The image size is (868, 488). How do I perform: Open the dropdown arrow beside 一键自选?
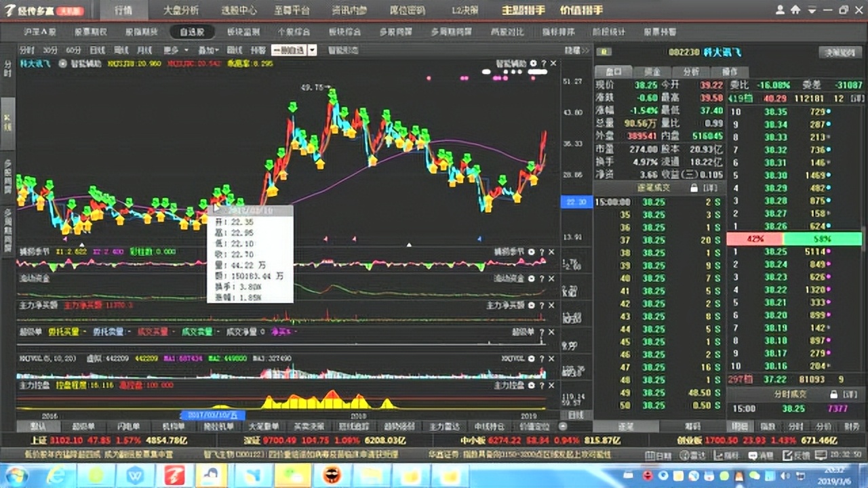(x=311, y=49)
